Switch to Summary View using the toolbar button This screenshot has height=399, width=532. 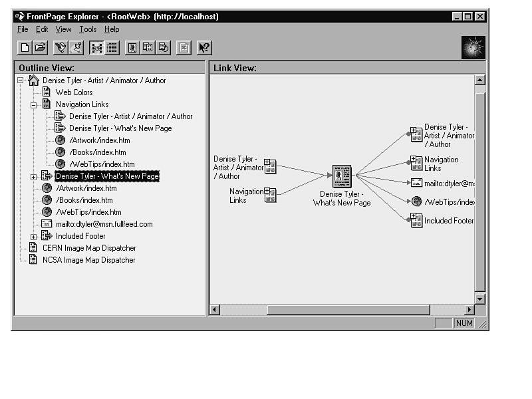(112, 47)
